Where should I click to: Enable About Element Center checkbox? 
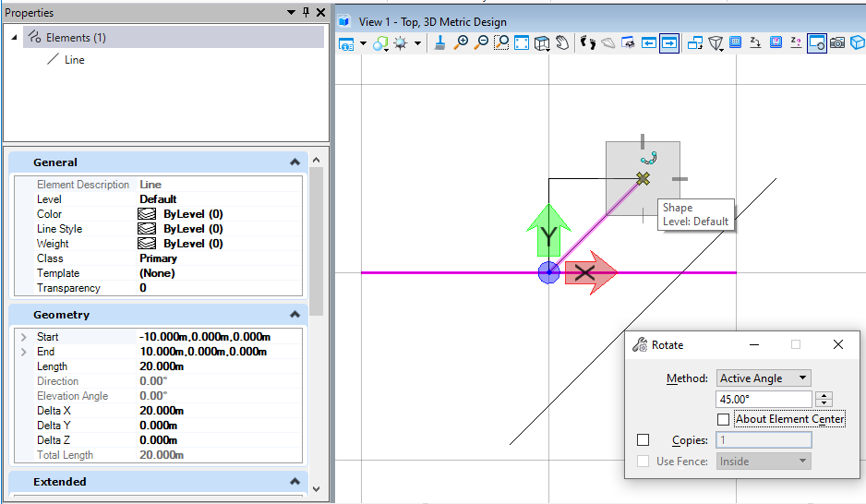pos(723,420)
